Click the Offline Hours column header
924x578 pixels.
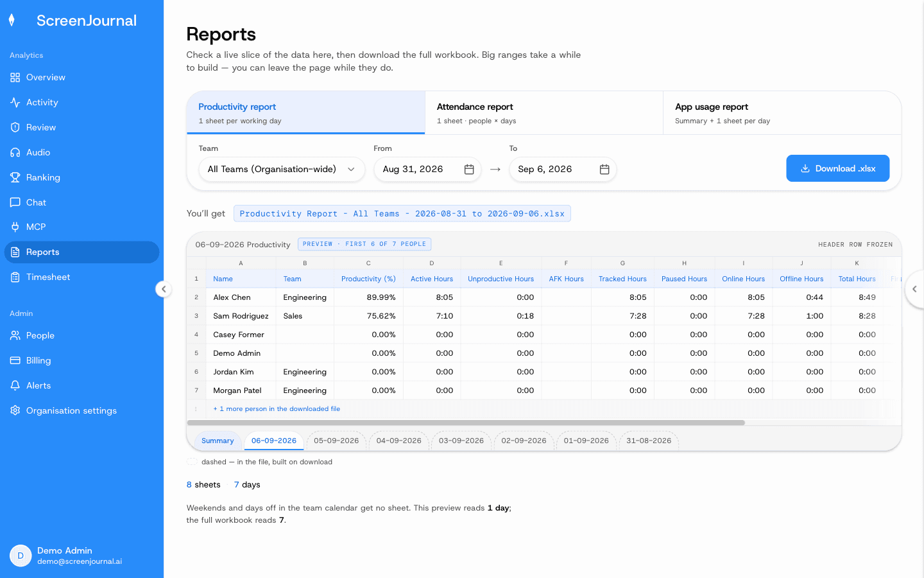tap(801, 279)
